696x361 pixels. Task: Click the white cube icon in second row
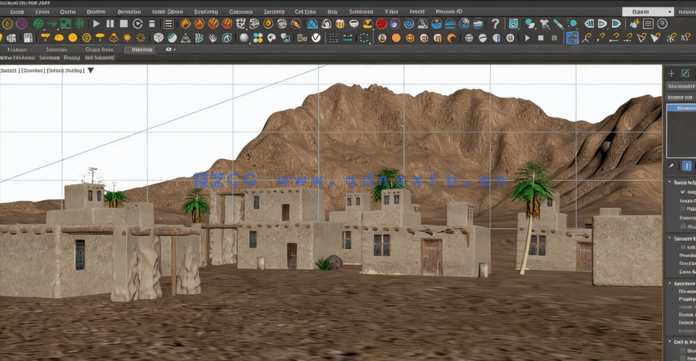pyautogui.click(x=158, y=38)
